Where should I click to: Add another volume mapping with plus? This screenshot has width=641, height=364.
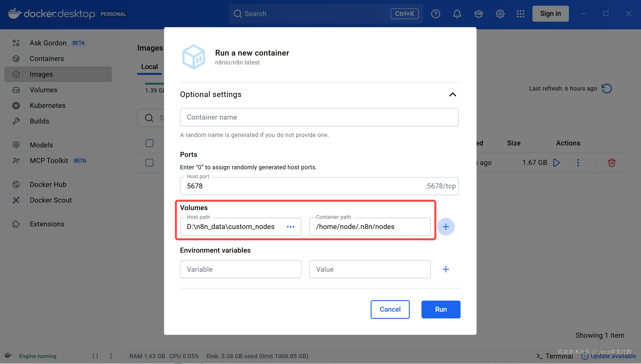(x=446, y=227)
